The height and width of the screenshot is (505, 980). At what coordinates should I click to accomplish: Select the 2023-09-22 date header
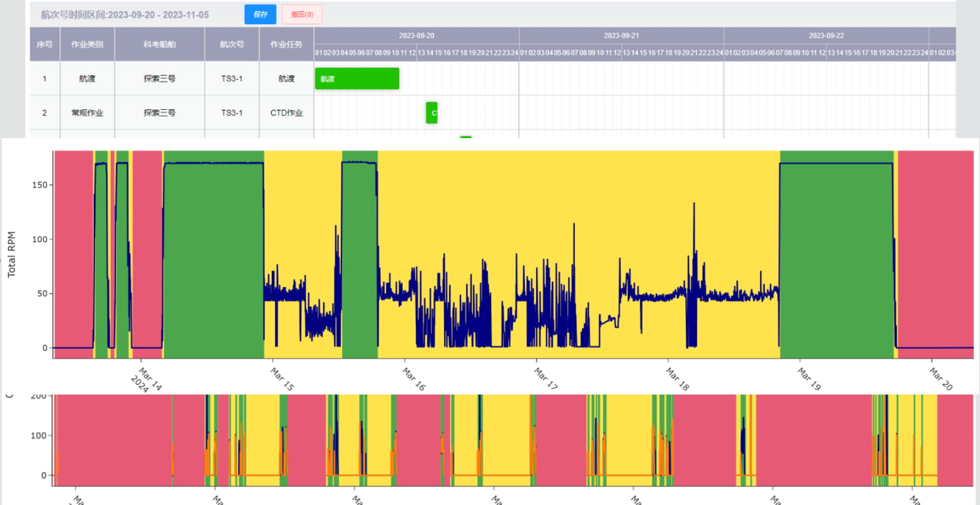(x=826, y=35)
